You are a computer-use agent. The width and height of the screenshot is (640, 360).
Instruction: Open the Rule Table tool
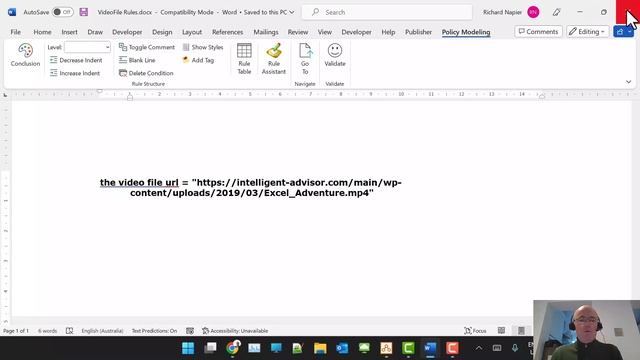244,59
